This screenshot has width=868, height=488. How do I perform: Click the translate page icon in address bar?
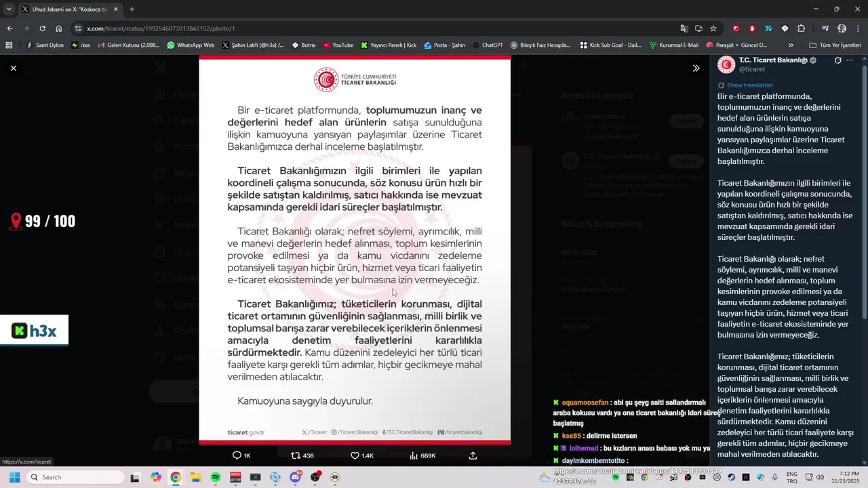tap(684, 28)
